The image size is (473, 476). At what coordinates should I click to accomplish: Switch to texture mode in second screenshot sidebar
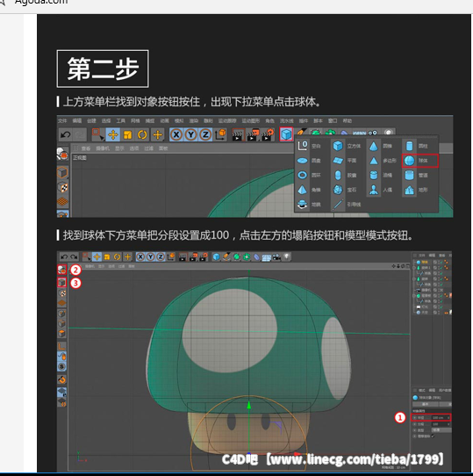[62, 293]
